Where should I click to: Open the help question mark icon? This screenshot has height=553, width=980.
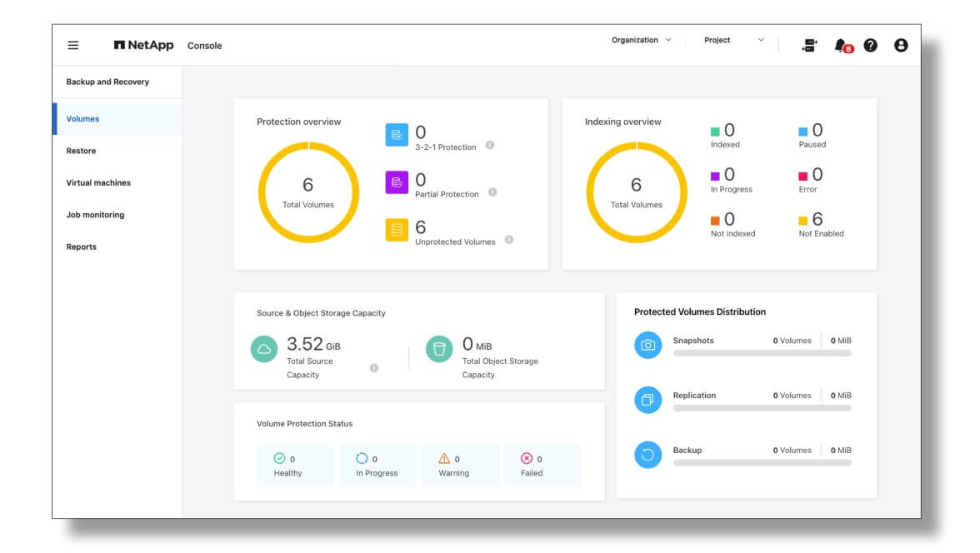tap(870, 46)
